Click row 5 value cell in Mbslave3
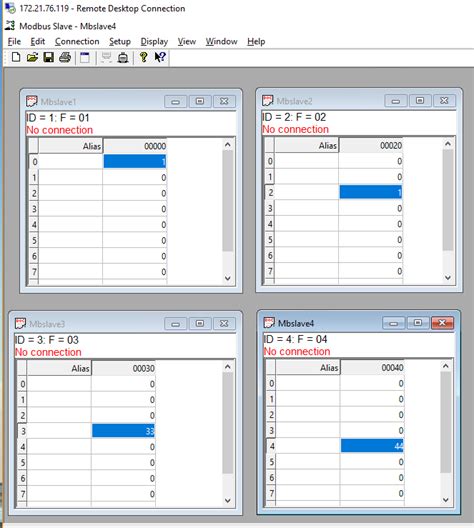Image resolution: width=474 pixels, height=528 pixels. pyautogui.click(x=123, y=463)
